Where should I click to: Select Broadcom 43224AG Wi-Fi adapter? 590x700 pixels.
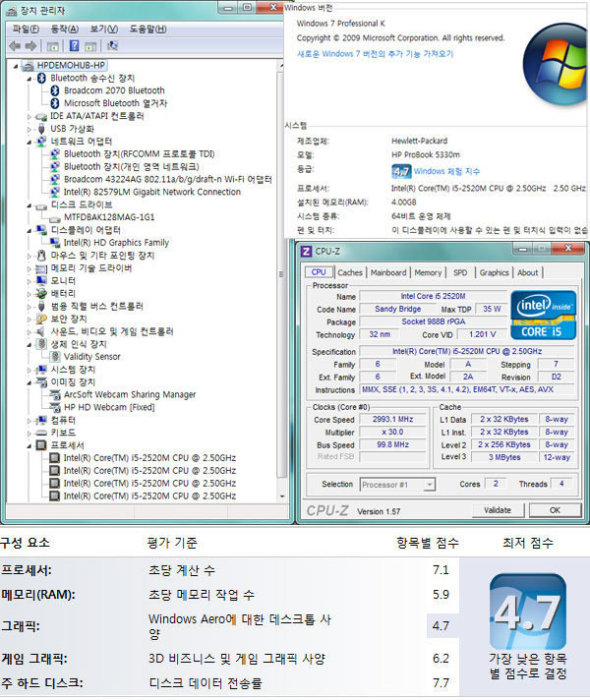(167, 179)
